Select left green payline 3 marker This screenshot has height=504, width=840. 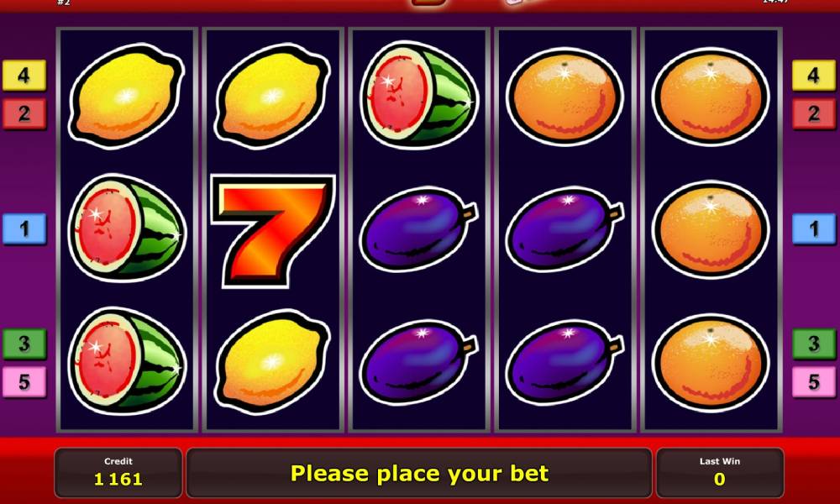pyautogui.click(x=24, y=344)
